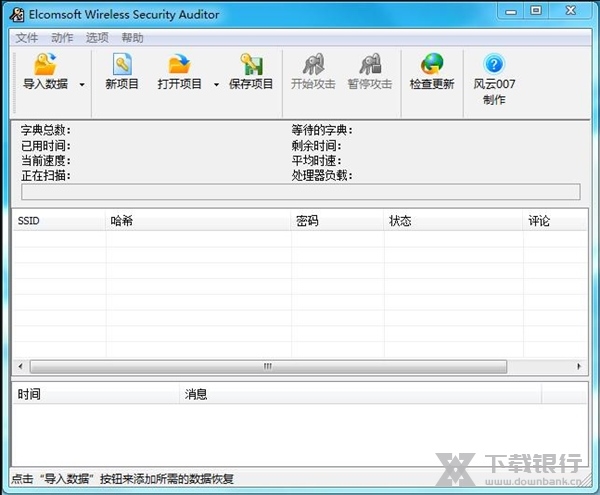Open the 动作 menu
The width and height of the screenshot is (600, 495).
point(62,38)
